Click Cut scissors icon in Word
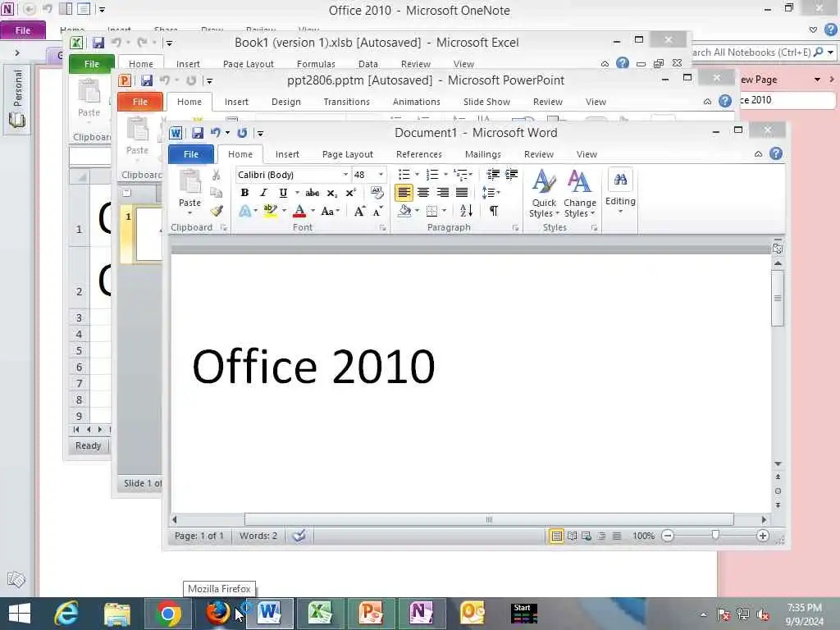 click(x=216, y=176)
